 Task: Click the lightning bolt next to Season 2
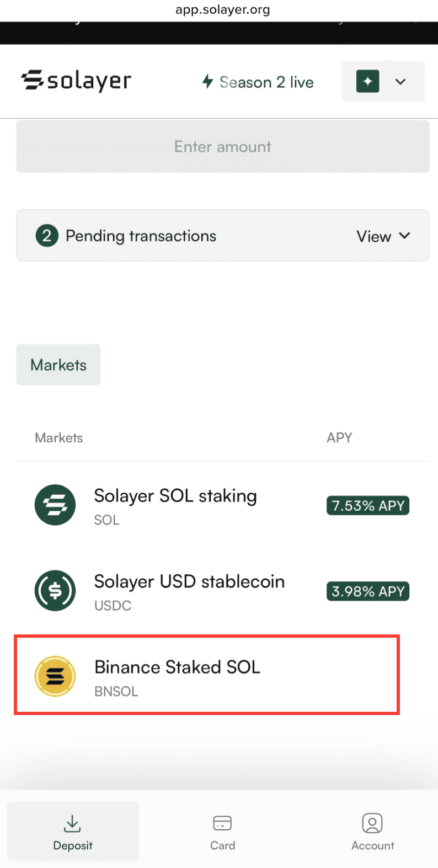click(207, 81)
